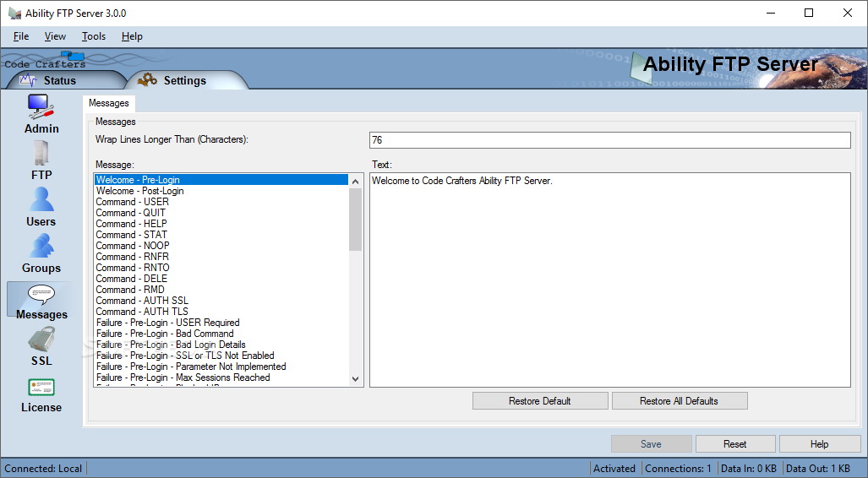This screenshot has height=478, width=868.
Task: Click the Status tab graph icon
Action: tap(28, 80)
